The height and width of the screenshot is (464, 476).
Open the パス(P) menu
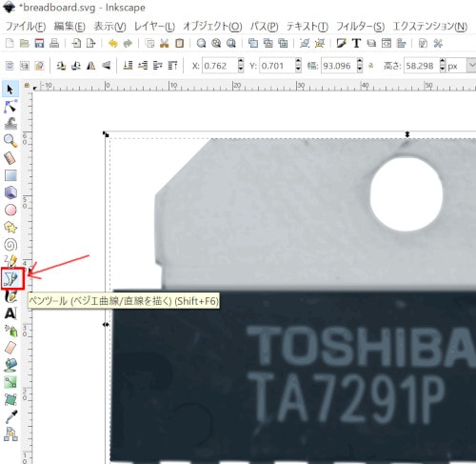click(264, 26)
